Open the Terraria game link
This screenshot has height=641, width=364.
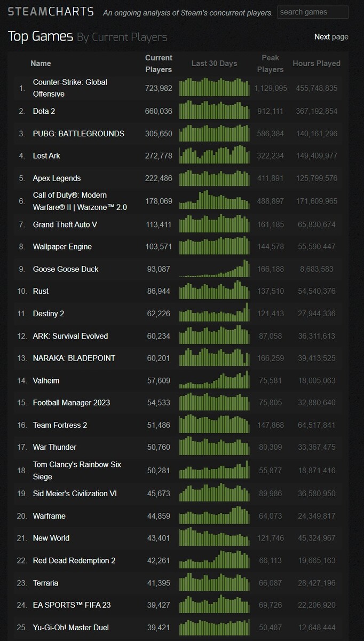tap(45, 583)
